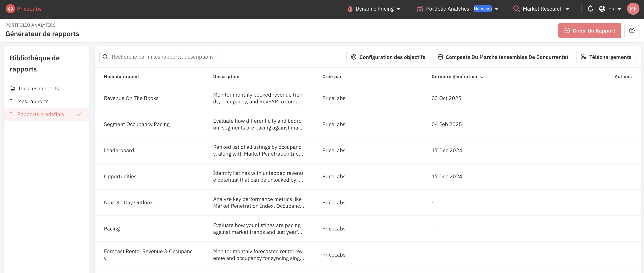
Task: Select Mes rapports folder
Action: [x=33, y=101]
